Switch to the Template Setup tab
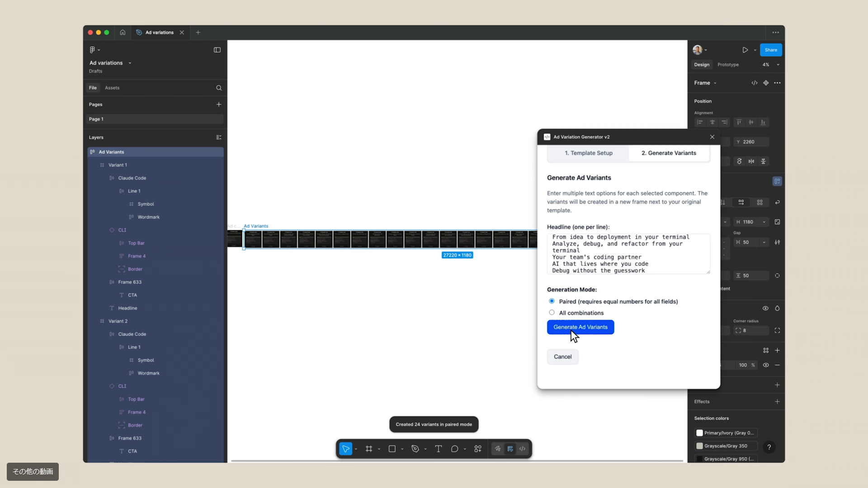 pos(588,153)
